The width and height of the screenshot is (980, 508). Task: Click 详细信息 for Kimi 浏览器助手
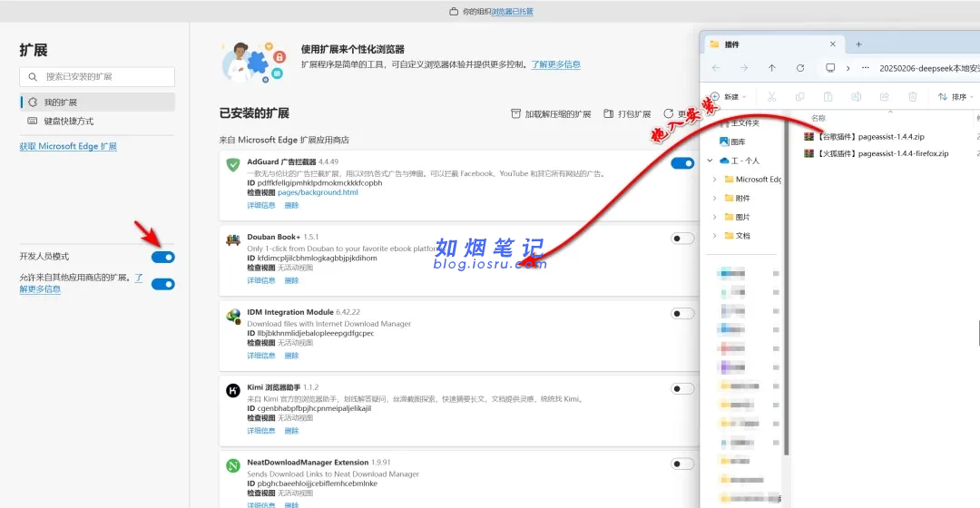point(261,431)
